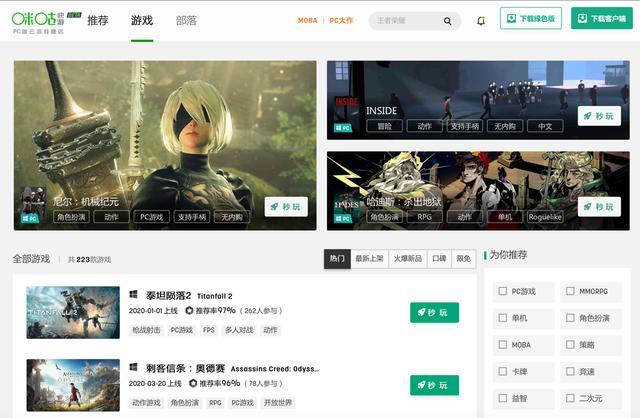Viewport: 640px width, 418px height.
Task: Check the 单机 filter checkbox
Action: point(503,318)
